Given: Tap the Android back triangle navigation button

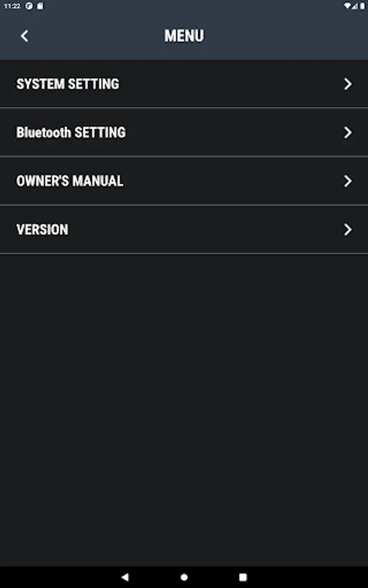Looking at the screenshot, I should [125, 577].
